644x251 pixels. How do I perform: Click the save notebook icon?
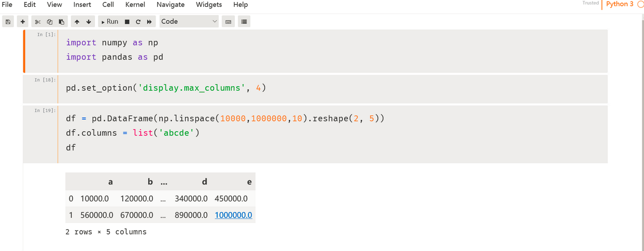tap(8, 22)
